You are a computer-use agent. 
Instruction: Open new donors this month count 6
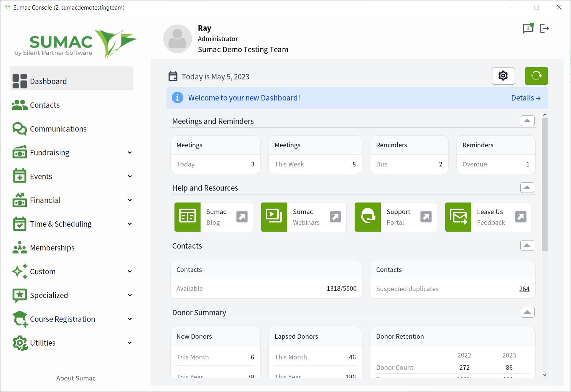252,357
